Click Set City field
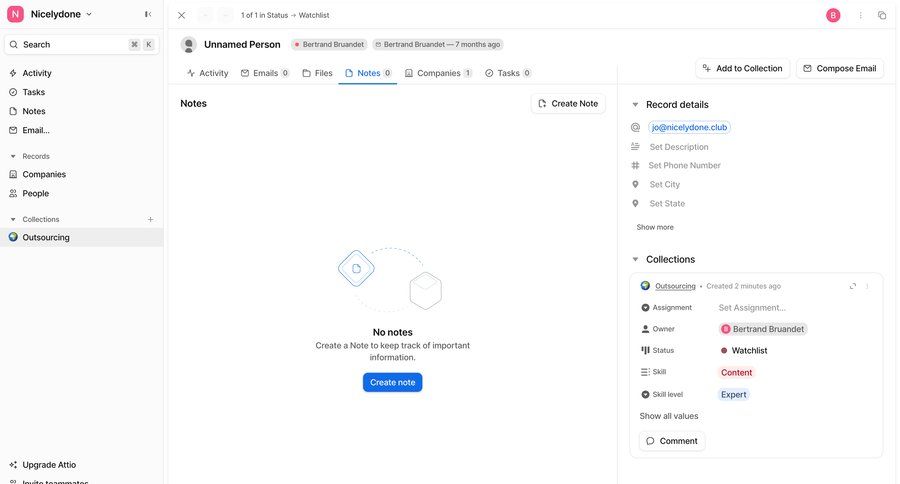Screen dimensions: 900x484 (665, 184)
